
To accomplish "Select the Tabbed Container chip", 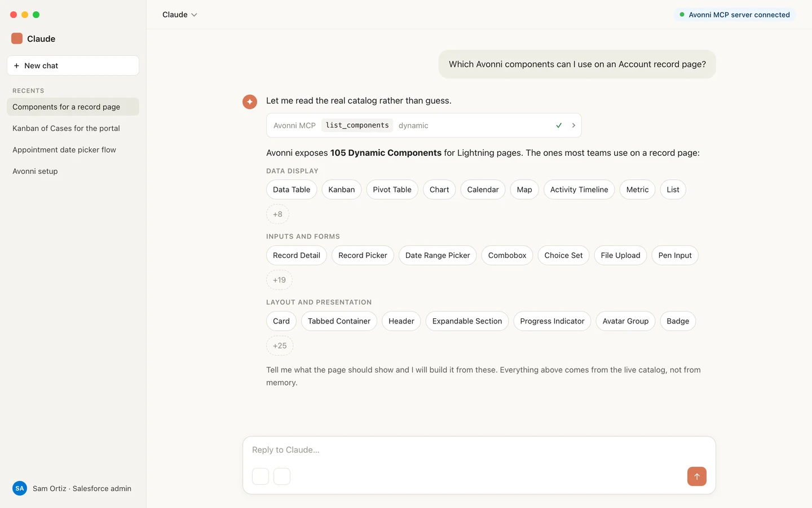I will pos(339,321).
